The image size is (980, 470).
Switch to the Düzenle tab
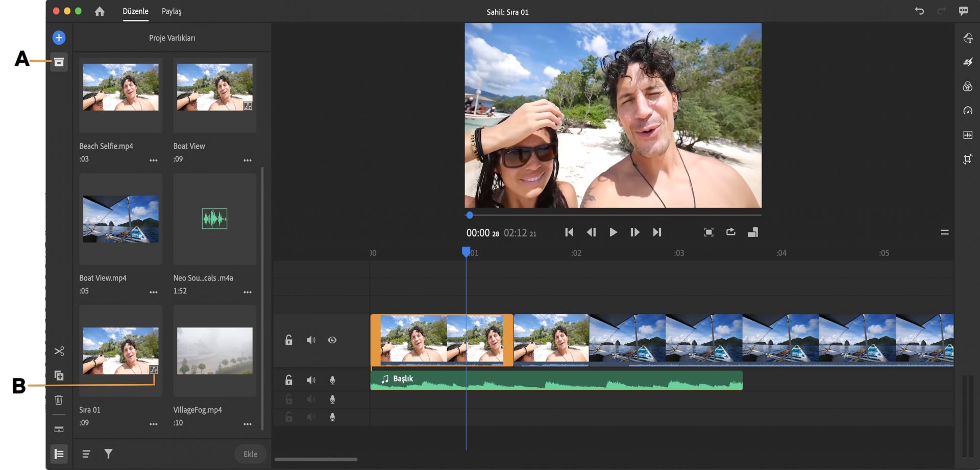[x=135, y=11]
